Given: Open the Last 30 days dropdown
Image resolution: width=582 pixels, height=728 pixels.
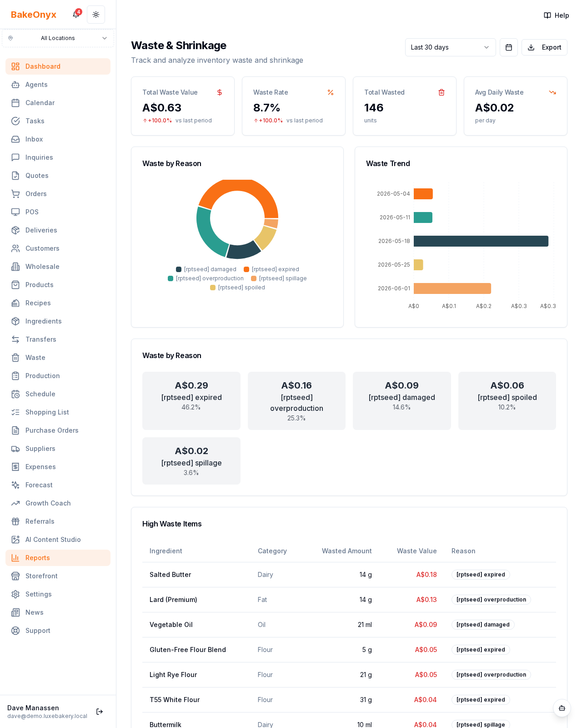Looking at the screenshot, I should pyautogui.click(x=450, y=47).
